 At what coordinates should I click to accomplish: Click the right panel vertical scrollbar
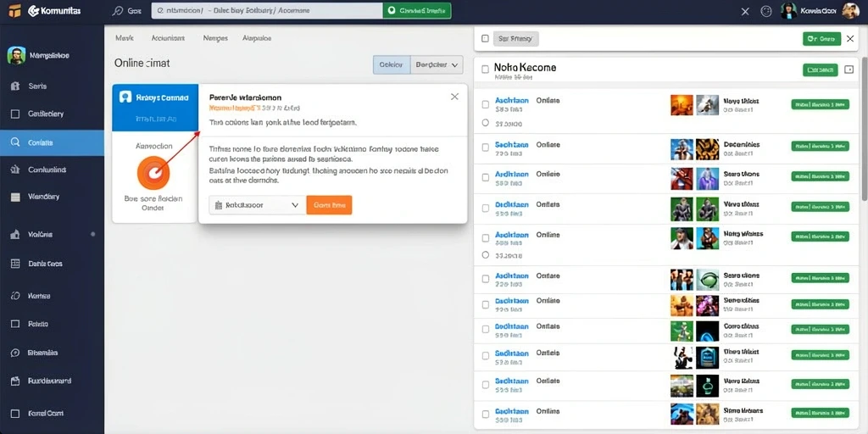click(x=865, y=129)
